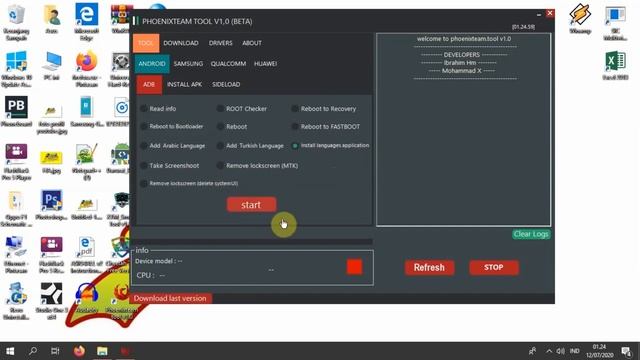
Task: Select the HUAWEI sub-tab
Action: (x=265, y=64)
